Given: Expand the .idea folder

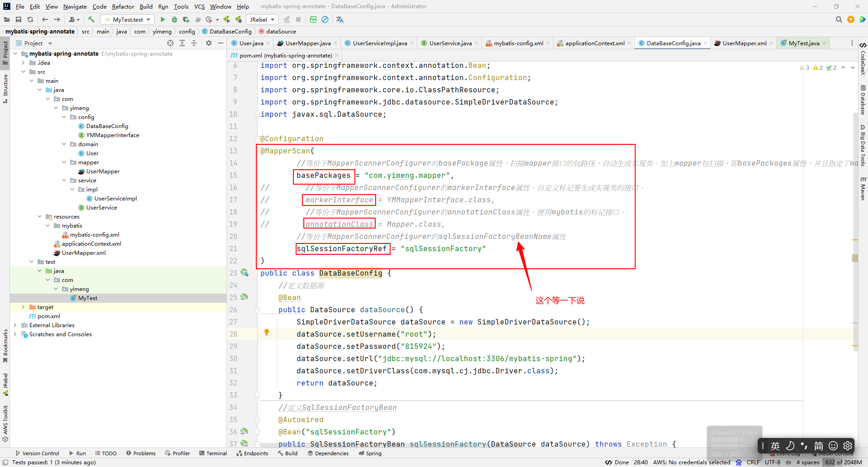Looking at the screenshot, I should click(x=23, y=63).
